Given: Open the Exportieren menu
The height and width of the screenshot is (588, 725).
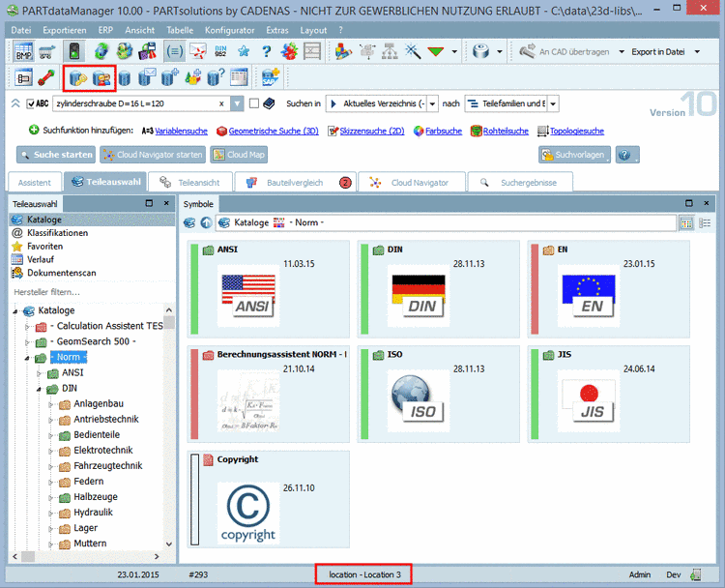Looking at the screenshot, I should (x=64, y=30).
